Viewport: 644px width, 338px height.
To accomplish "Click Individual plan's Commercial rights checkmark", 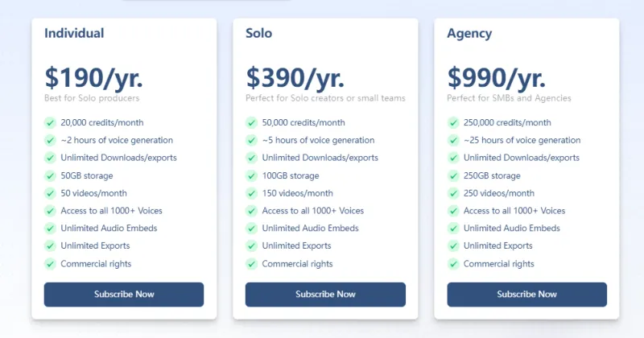I will tap(50, 264).
